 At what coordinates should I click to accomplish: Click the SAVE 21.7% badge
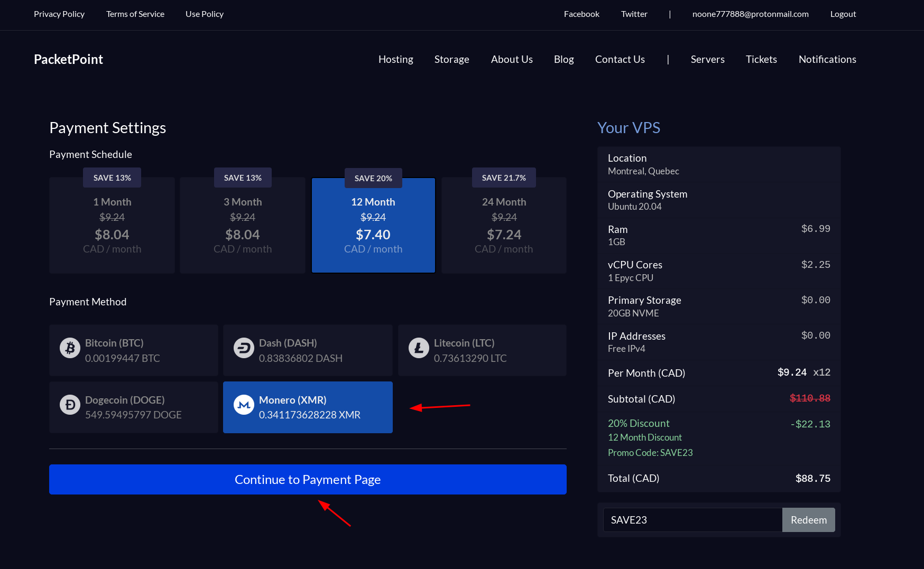click(x=504, y=178)
